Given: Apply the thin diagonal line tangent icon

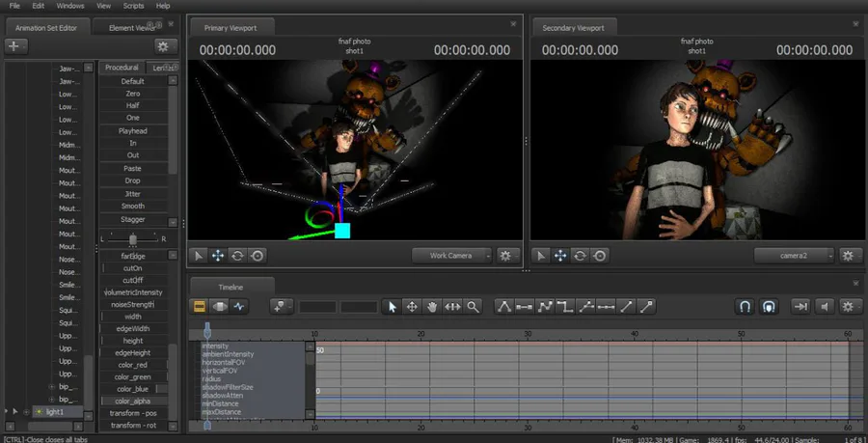Looking at the screenshot, I should (x=626, y=306).
